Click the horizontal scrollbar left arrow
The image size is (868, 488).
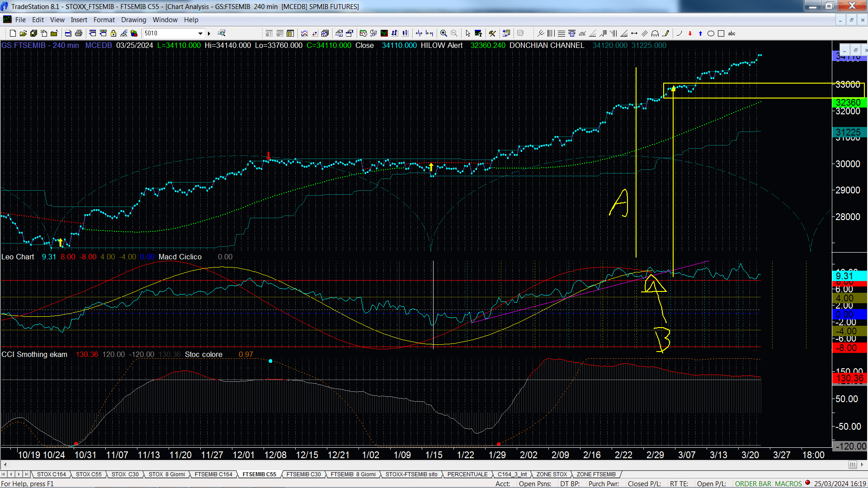pyautogui.click(x=5, y=465)
